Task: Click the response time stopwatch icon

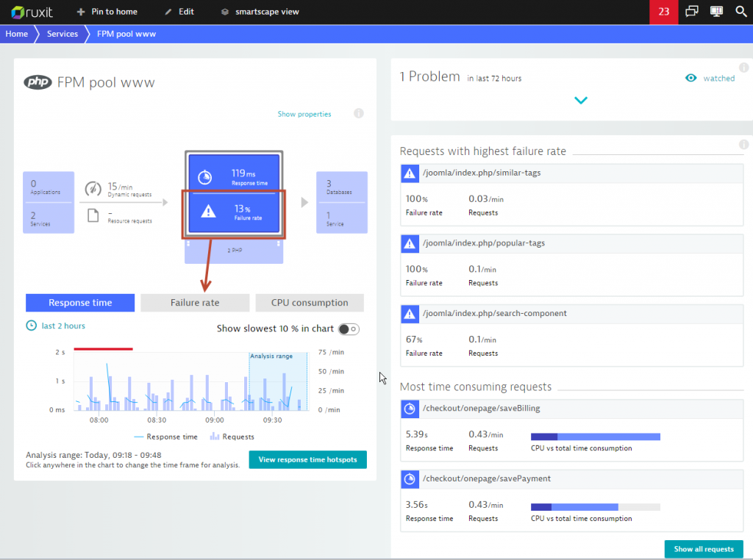Action: click(x=205, y=177)
